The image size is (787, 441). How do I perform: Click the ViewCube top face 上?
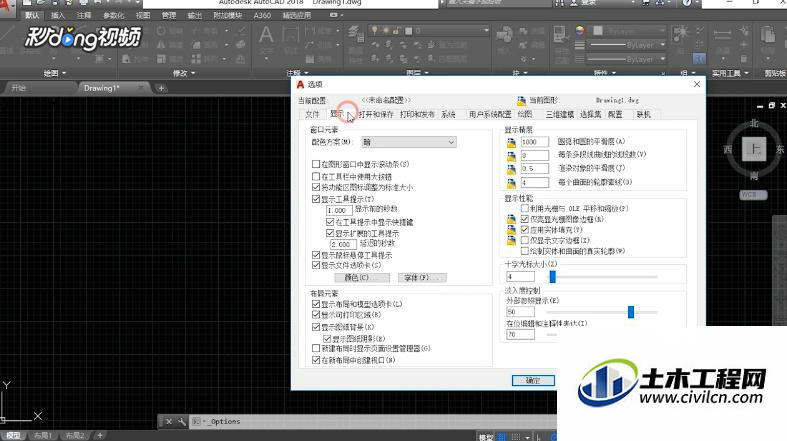pos(754,149)
